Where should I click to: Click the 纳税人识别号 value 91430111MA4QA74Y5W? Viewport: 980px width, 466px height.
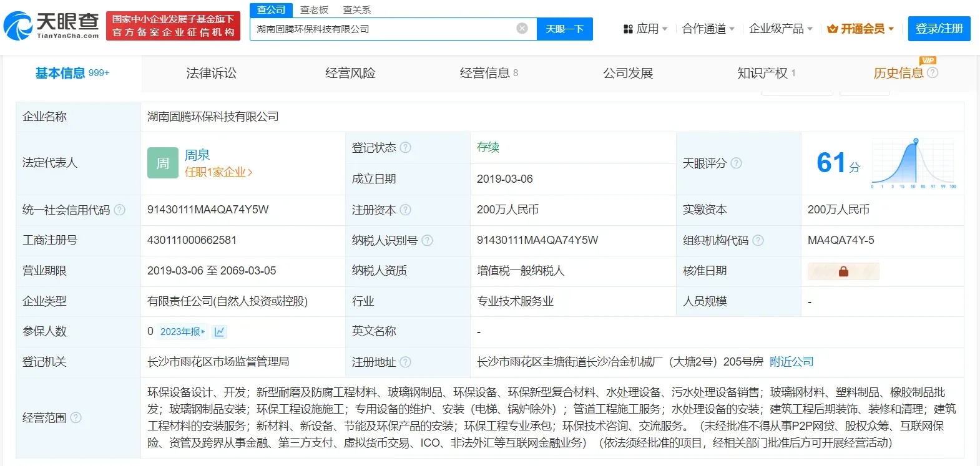(x=537, y=240)
